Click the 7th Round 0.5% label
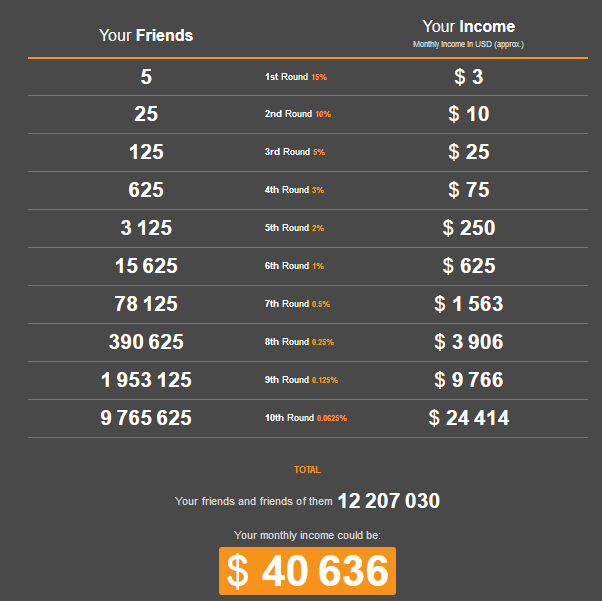The height and width of the screenshot is (601, 602). point(297,304)
